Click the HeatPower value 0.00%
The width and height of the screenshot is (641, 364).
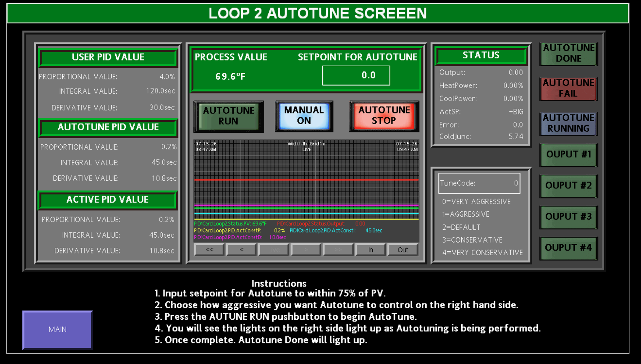(513, 85)
